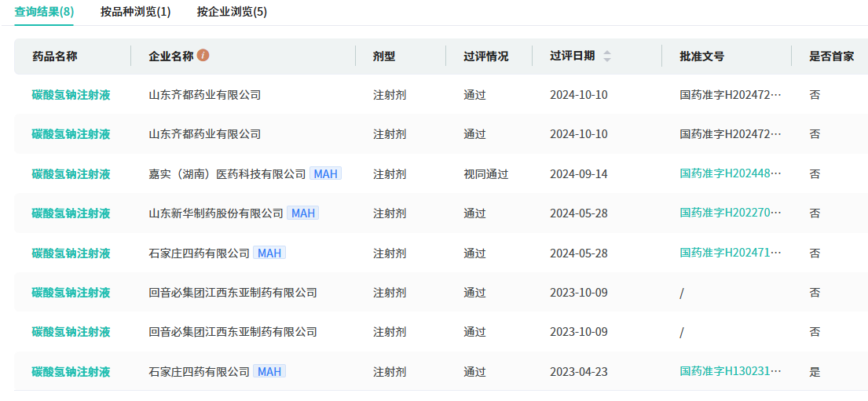The height and width of the screenshot is (401, 868).
Task: Open 碳酸氢钠注射液 link in last row
Action: [71, 372]
